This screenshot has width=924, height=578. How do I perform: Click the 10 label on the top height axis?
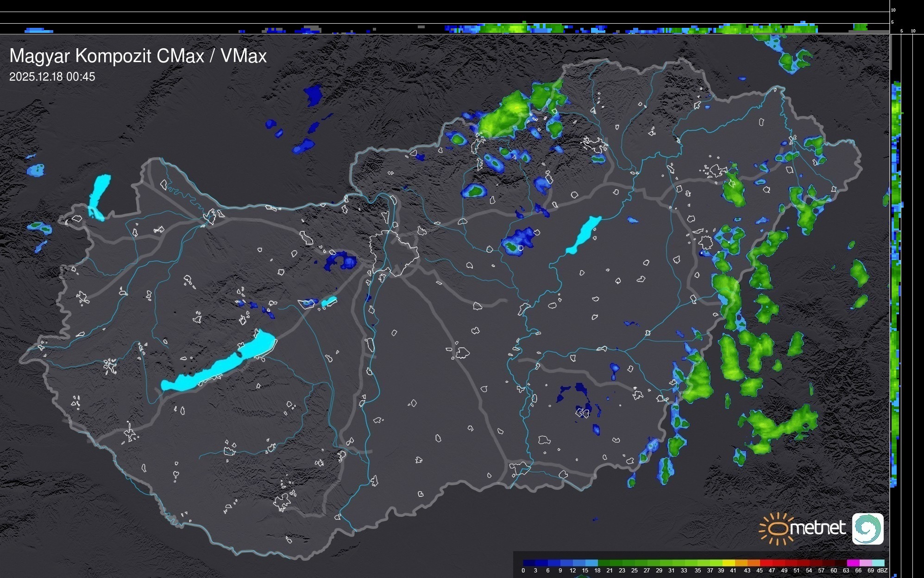pyautogui.click(x=893, y=10)
